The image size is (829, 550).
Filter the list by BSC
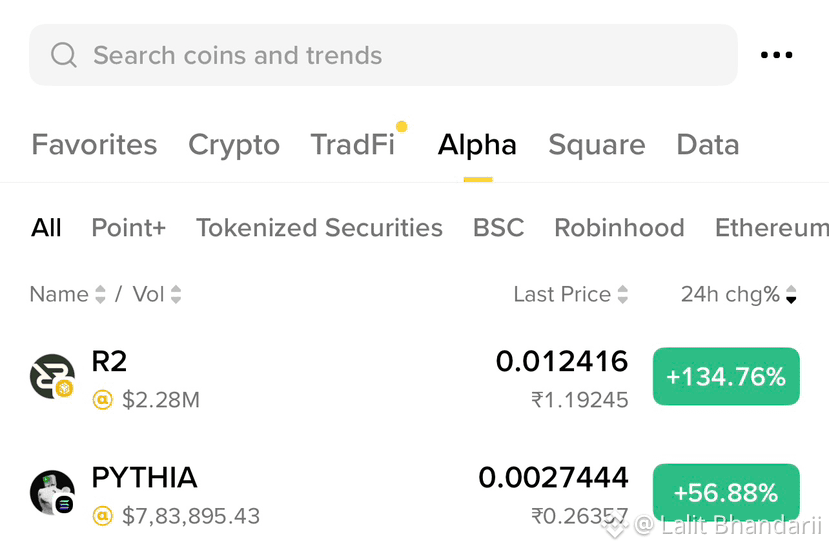click(499, 228)
